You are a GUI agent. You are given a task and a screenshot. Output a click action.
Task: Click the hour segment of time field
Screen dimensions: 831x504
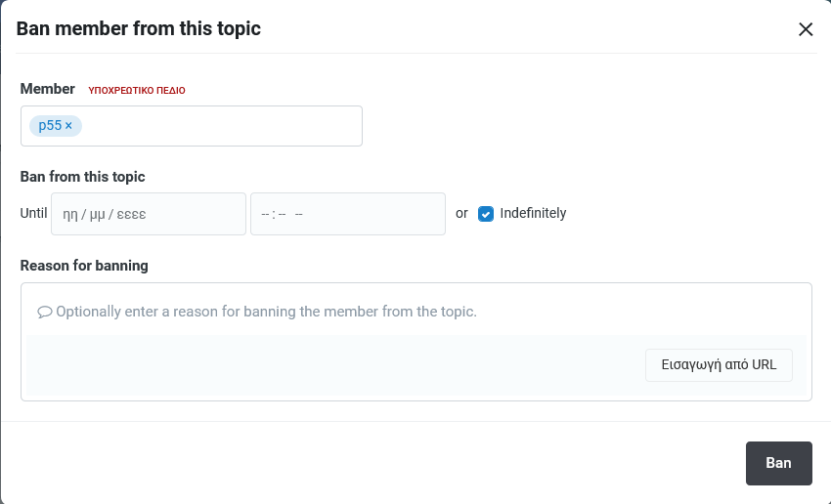coord(265,214)
